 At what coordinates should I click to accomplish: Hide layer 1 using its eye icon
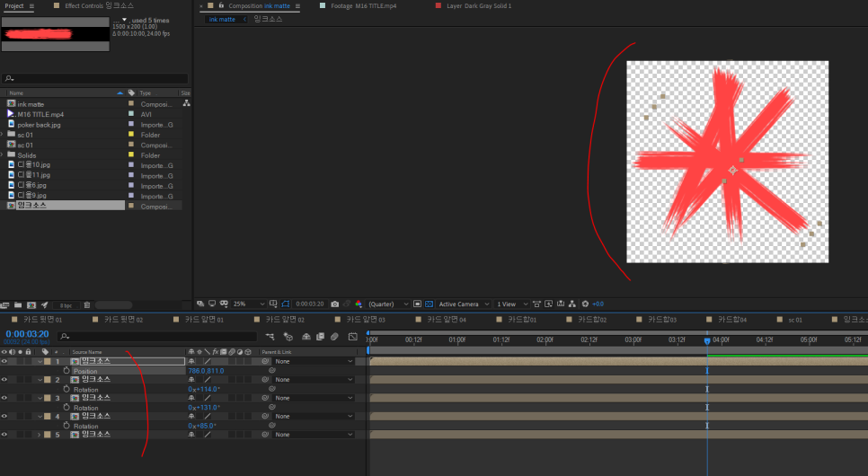[4, 361]
